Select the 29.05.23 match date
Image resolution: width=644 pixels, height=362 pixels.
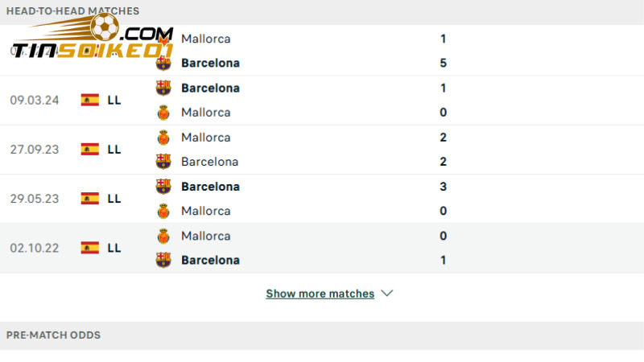[33, 199]
